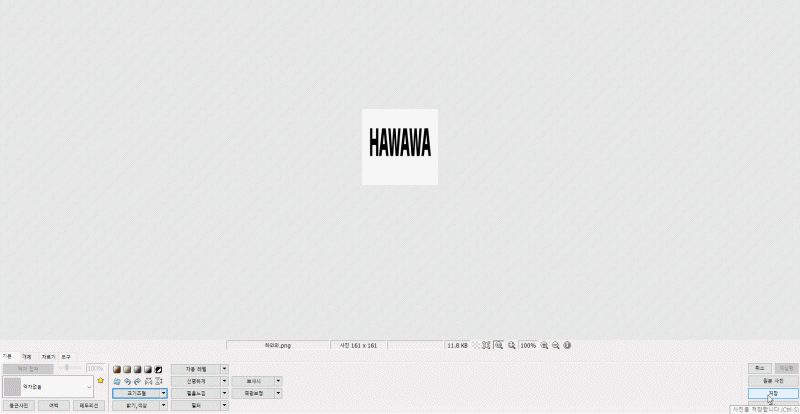
Task: Click the full screen view icon
Action: click(x=486, y=346)
